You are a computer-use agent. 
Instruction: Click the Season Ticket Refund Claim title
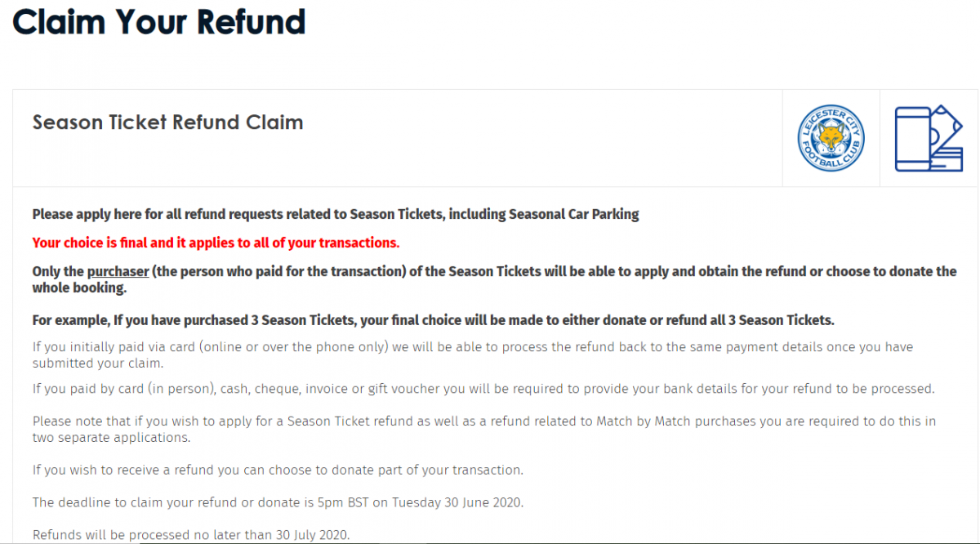click(167, 123)
